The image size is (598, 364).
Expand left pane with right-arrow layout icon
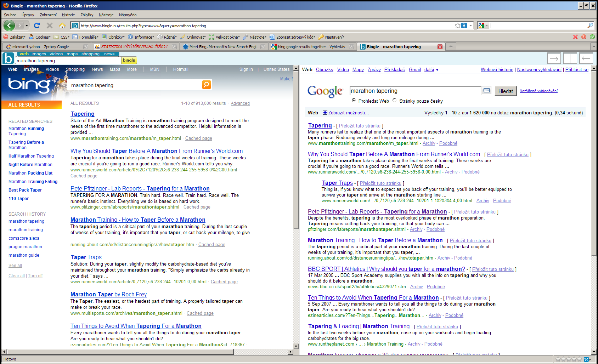tap(554, 58)
